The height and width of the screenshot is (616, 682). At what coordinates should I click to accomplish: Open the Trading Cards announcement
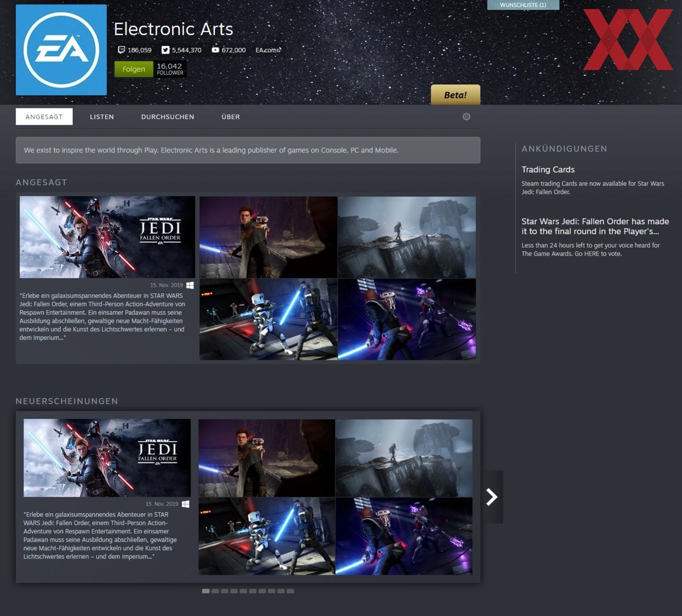548,169
